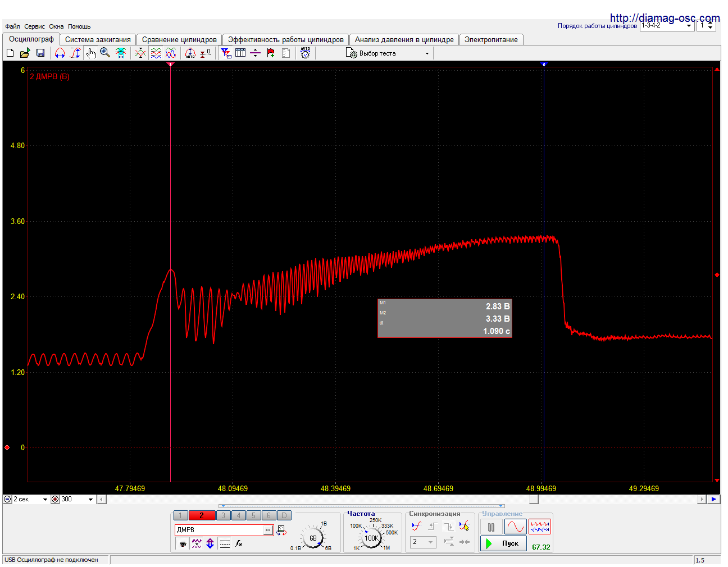Image resolution: width=728 pixels, height=567 pixels.
Task: Toggle channel 1 button
Action: (x=180, y=515)
